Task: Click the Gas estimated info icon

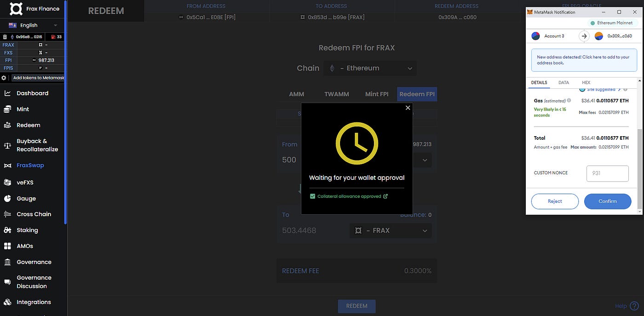Action: (569, 100)
